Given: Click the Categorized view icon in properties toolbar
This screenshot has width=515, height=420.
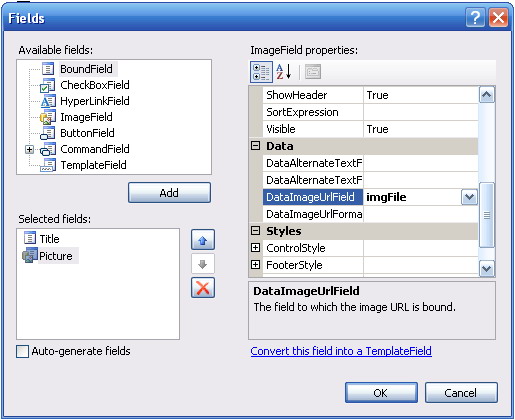Looking at the screenshot, I should 261,72.
